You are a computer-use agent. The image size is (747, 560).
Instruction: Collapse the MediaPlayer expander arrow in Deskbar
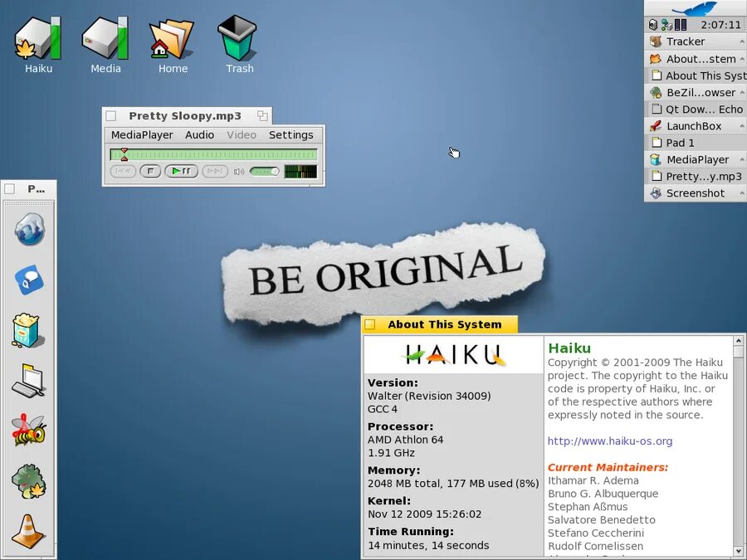pos(742,159)
